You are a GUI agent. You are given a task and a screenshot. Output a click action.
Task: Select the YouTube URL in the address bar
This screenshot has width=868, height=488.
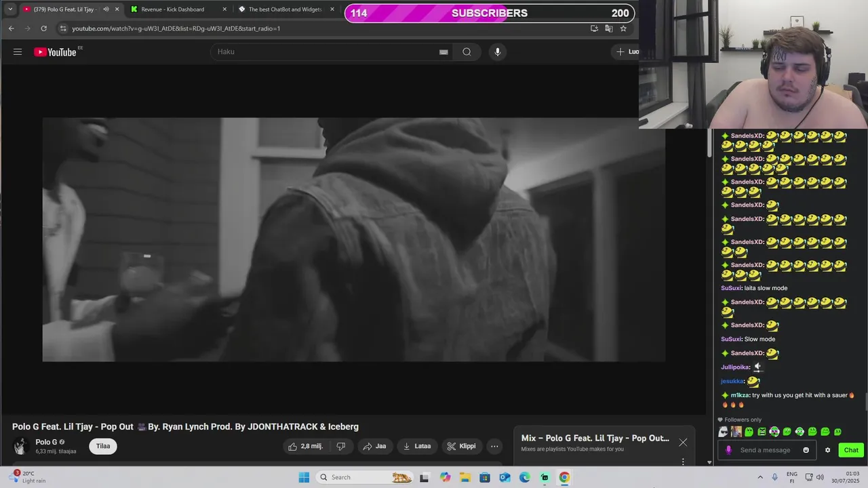(x=176, y=28)
